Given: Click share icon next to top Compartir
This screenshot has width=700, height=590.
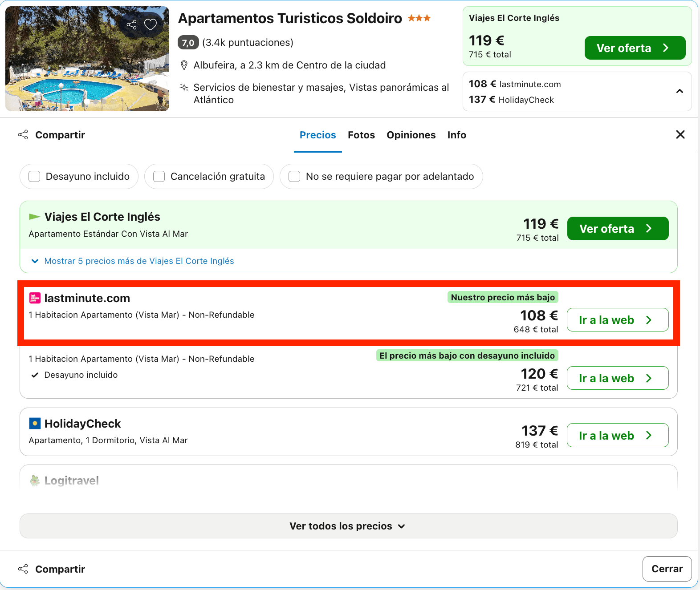Looking at the screenshot, I should click(x=23, y=134).
